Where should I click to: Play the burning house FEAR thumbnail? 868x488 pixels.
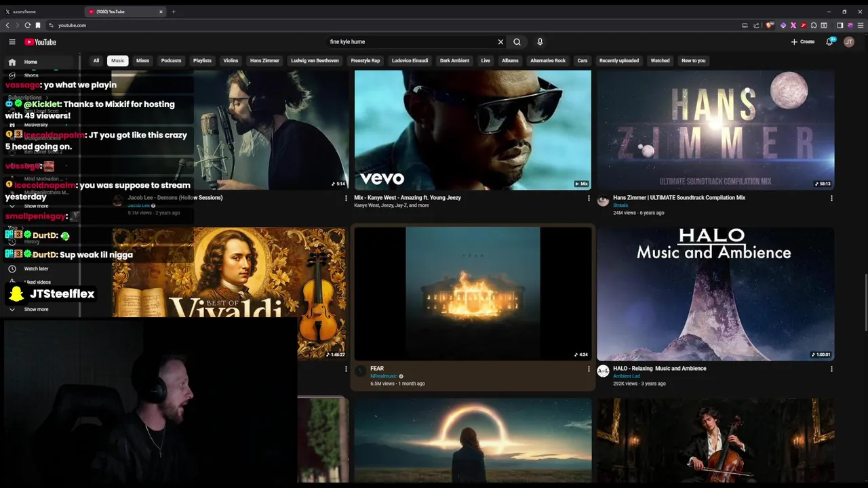pos(473,293)
